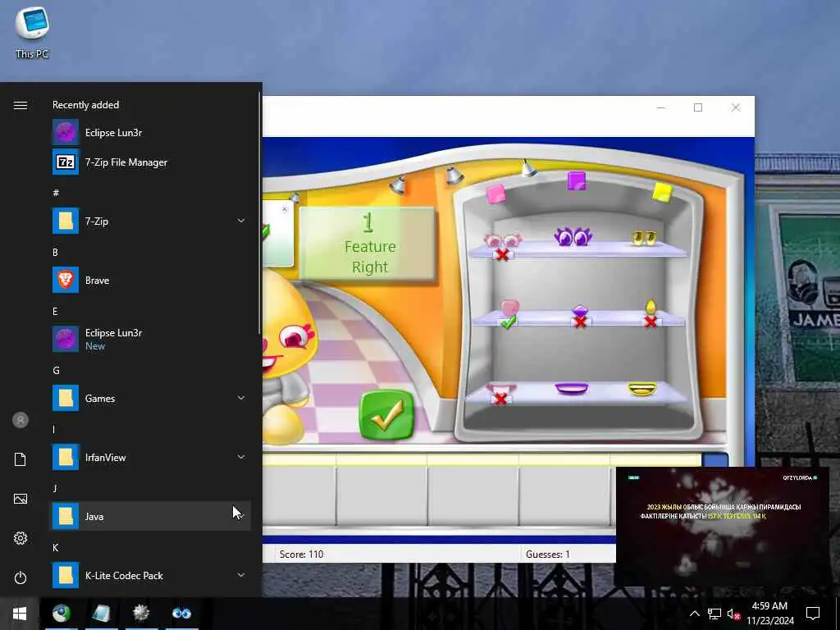Launch 7-Zip File Manager
Image resolution: width=840 pixels, height=630 pixels.
(151, 162)
